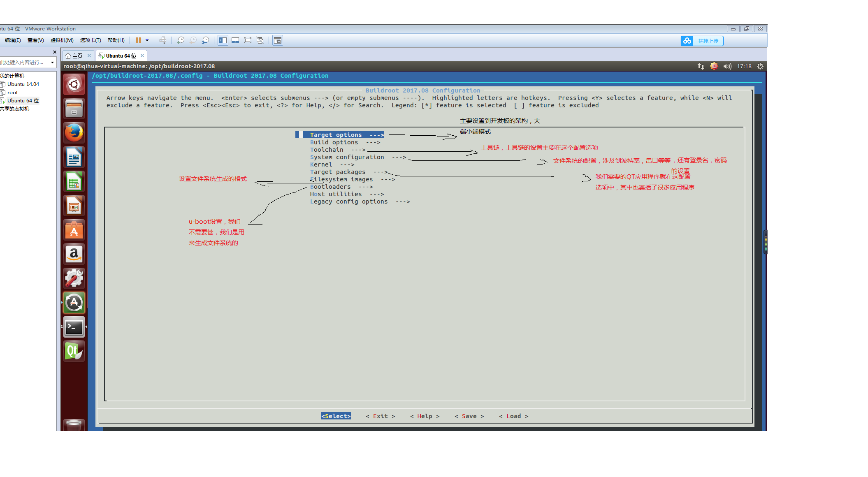Image resolution: width=868 pixels, height=477 pixels.
Task: Close the library sidebar panel
Action: pos(55,52)
